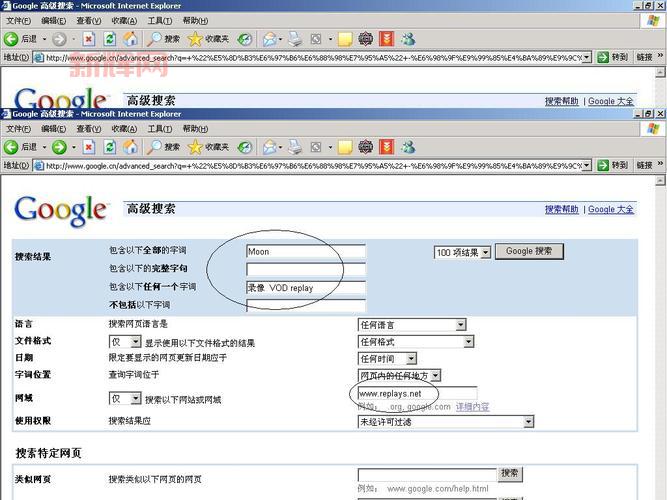Open the Favorites star in the front window toolbar
The height and width of the screenshot is (500, 667).
[196, 147]
